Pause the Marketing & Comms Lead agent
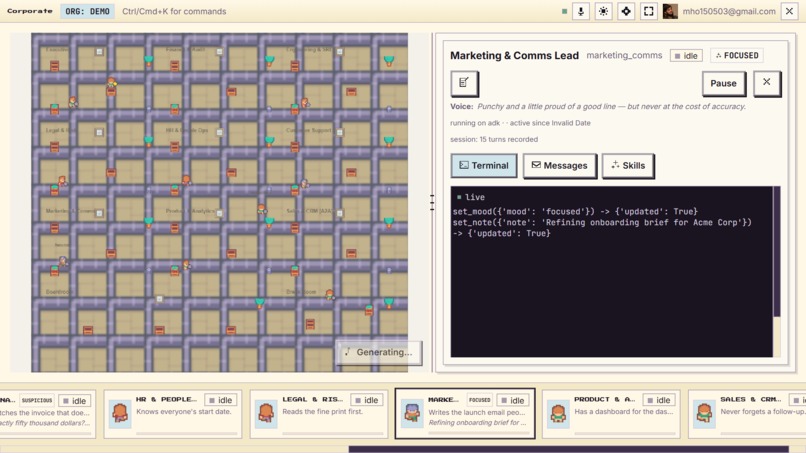 pyautogui.click(x=723, y=83)
